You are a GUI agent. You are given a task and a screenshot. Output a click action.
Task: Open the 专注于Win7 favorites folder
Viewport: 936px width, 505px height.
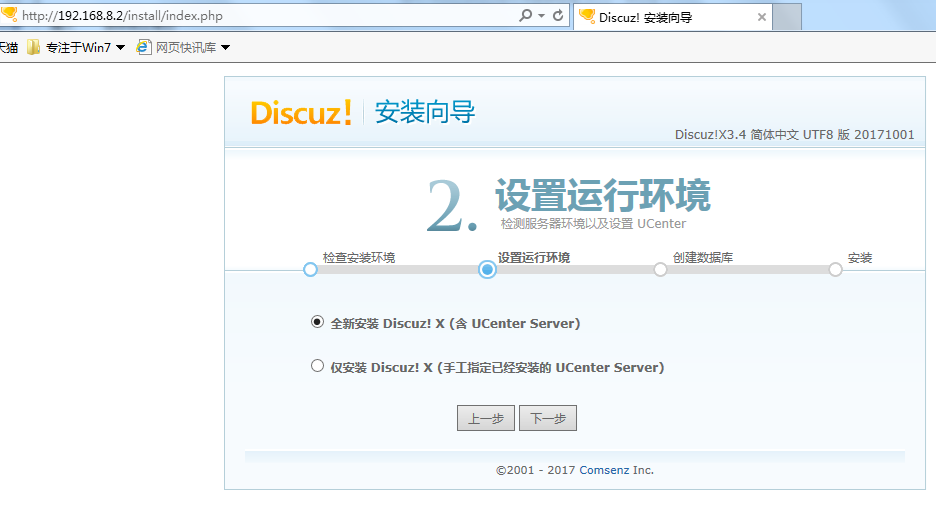point(76,47)
